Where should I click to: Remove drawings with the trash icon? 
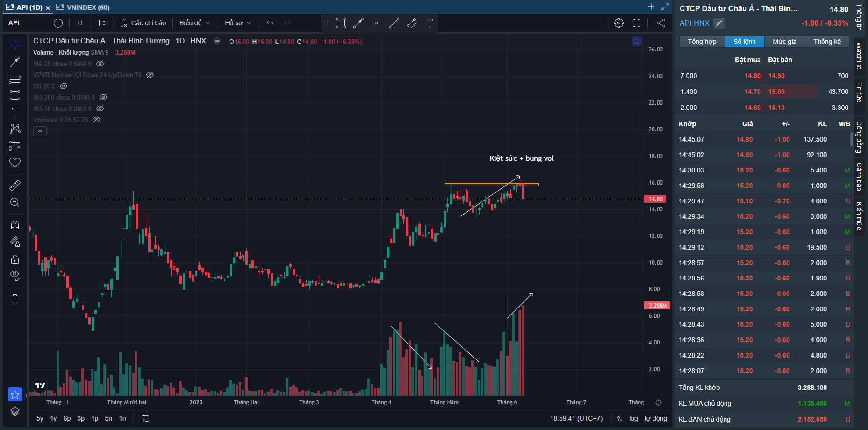[x=15, y=299]
